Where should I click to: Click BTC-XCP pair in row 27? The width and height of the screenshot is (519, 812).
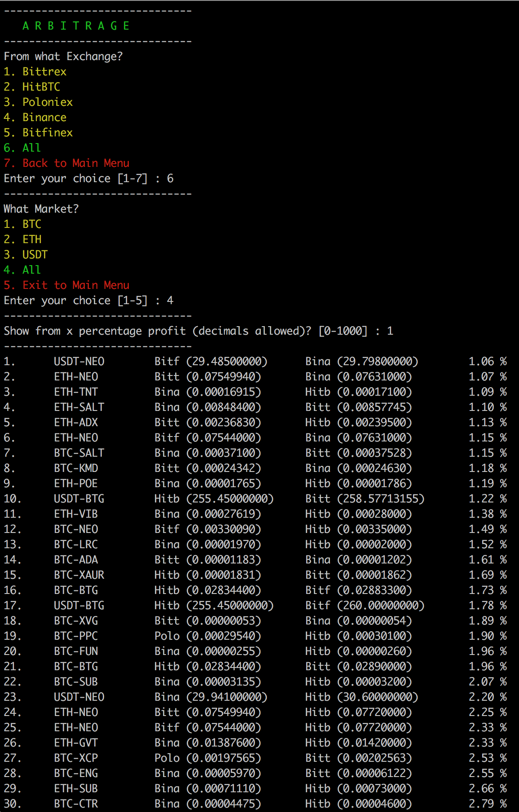pyautogui.click(x=76, y=758)
